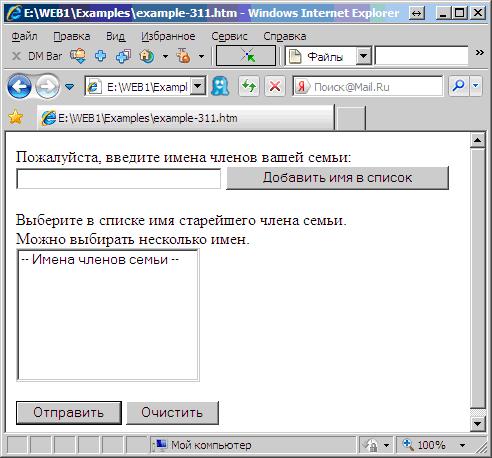Open Favorites with the yellow star icon
Screen dimensions: 492x458
click(15, 117)
